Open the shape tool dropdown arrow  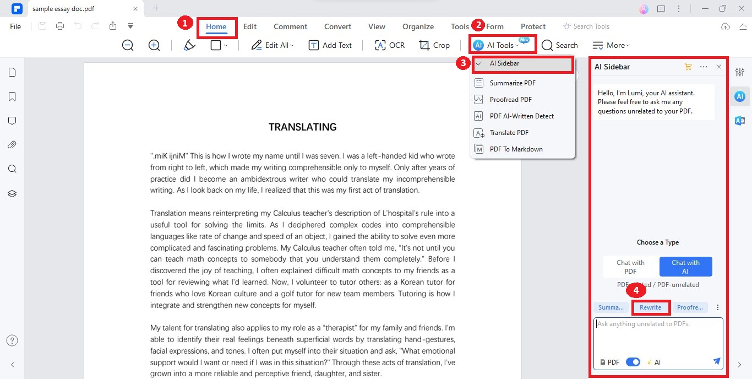(x=225, y=46)
